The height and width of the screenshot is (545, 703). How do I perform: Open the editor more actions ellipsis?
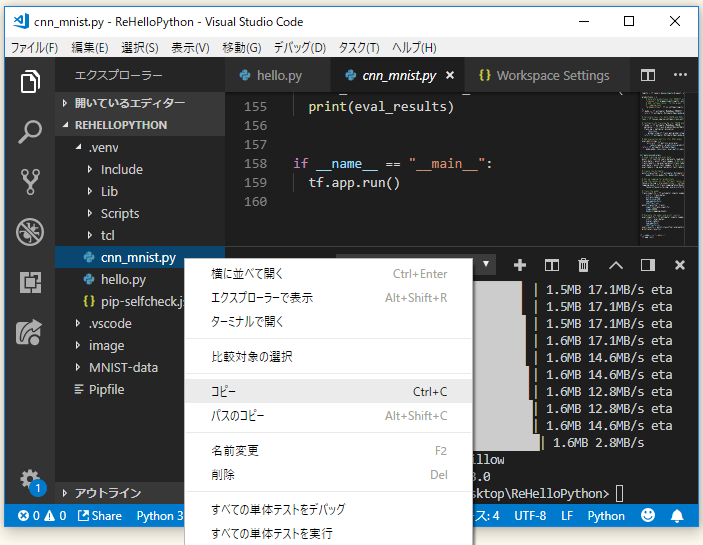click(x=680, y=75)
